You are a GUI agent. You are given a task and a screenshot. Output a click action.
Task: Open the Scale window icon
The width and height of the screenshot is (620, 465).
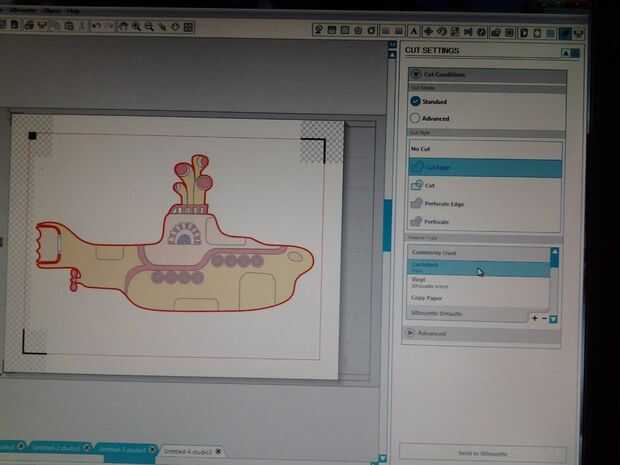pos(455,32)
